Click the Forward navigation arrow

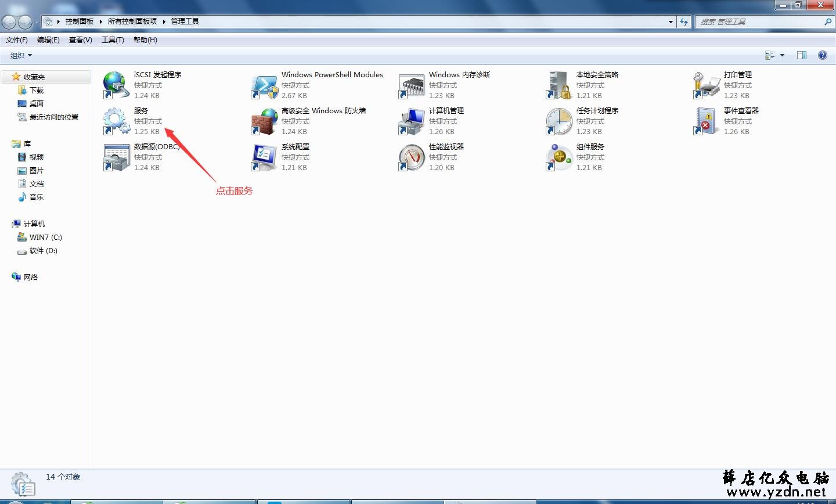click(x=26, y=22)
